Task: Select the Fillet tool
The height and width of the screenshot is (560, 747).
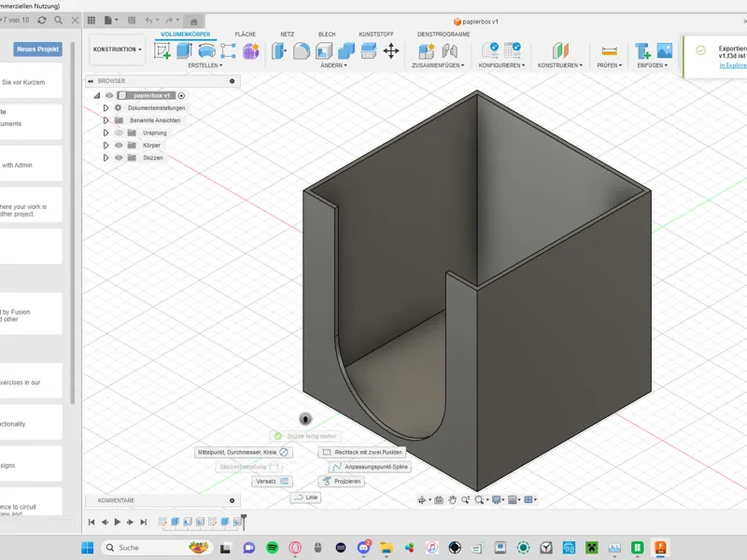Action: [x=301, y=50]
